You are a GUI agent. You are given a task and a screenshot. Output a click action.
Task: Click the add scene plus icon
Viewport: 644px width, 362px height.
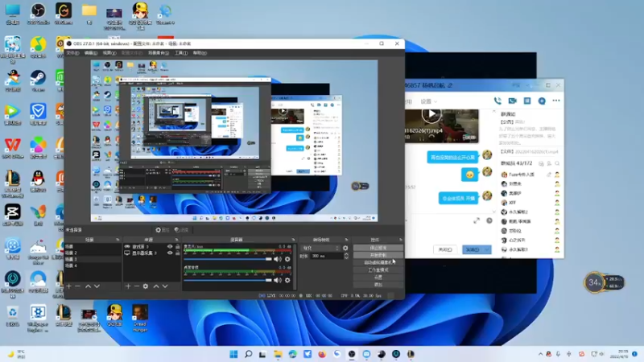point(68,286)
